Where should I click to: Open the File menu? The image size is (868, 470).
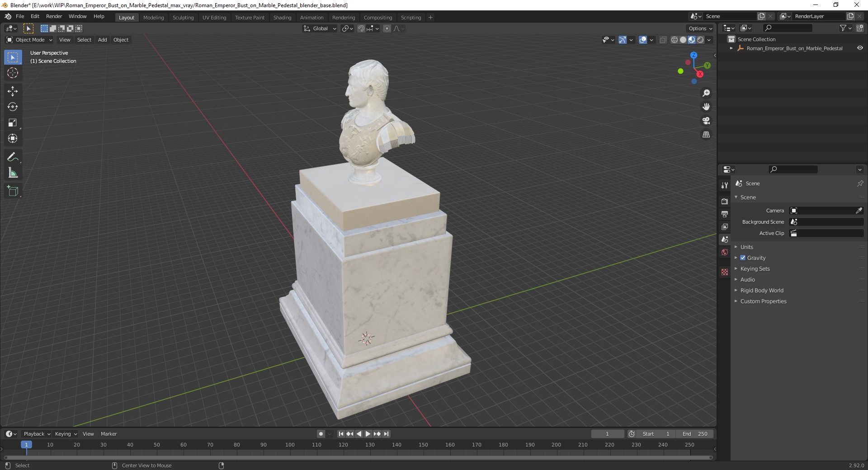pos(20,16)
